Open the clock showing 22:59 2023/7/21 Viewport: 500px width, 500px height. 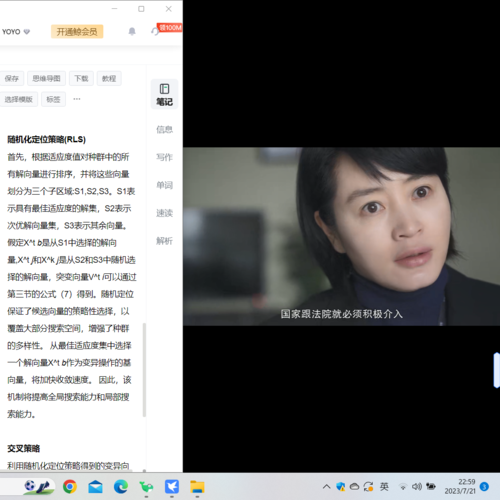(460, 486)
